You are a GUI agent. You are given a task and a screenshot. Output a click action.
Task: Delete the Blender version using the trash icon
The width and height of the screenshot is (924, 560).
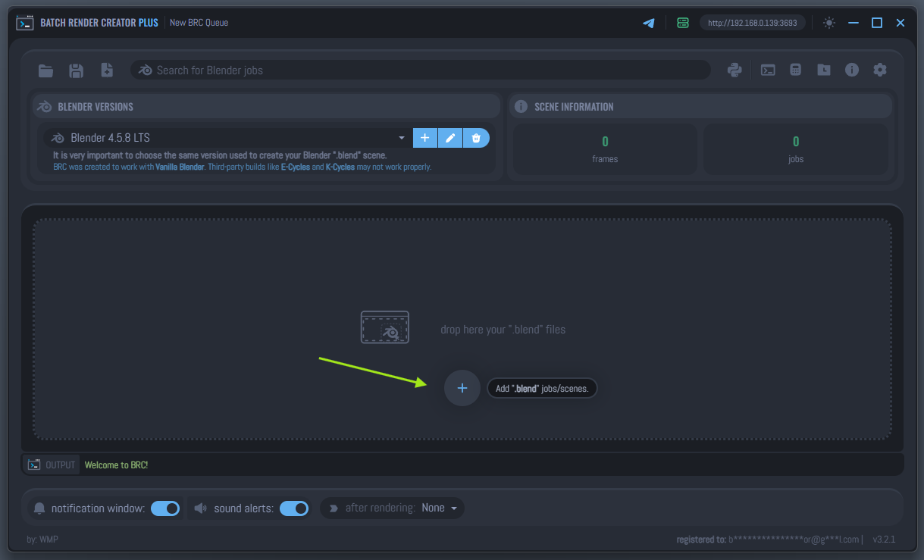click(476, 138)
